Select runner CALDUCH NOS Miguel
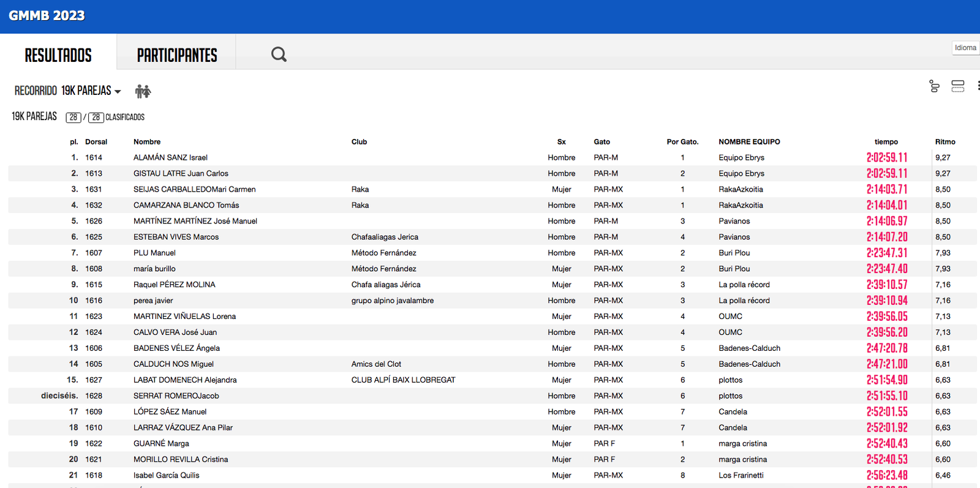 [173, 364]
